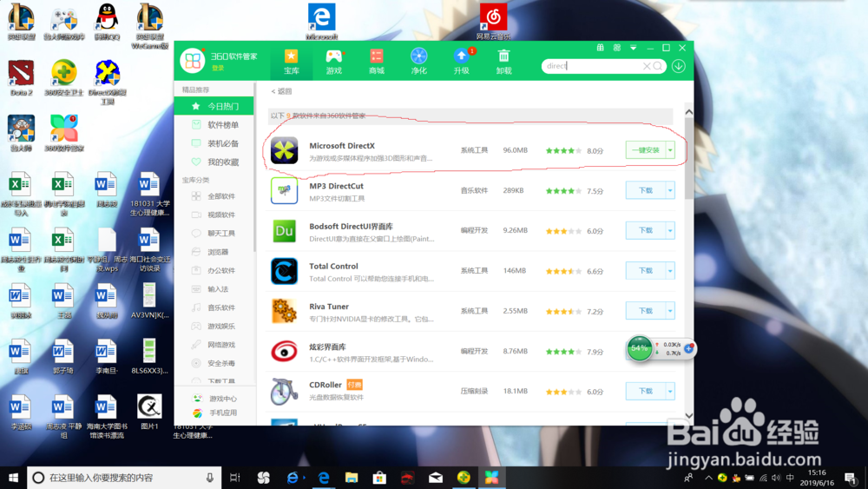This screenshot has height=489, width=868.
Task: Expand download options for CDRoller
Action: [670, 391]
